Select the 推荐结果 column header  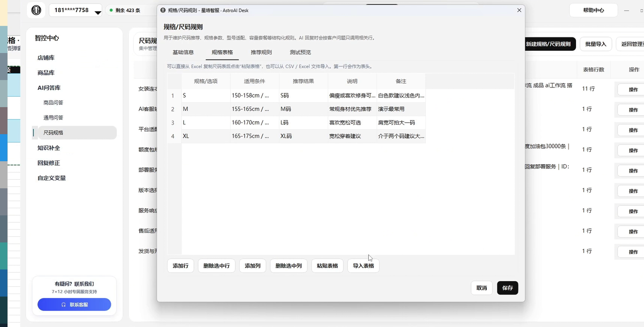tap(303, 81)
